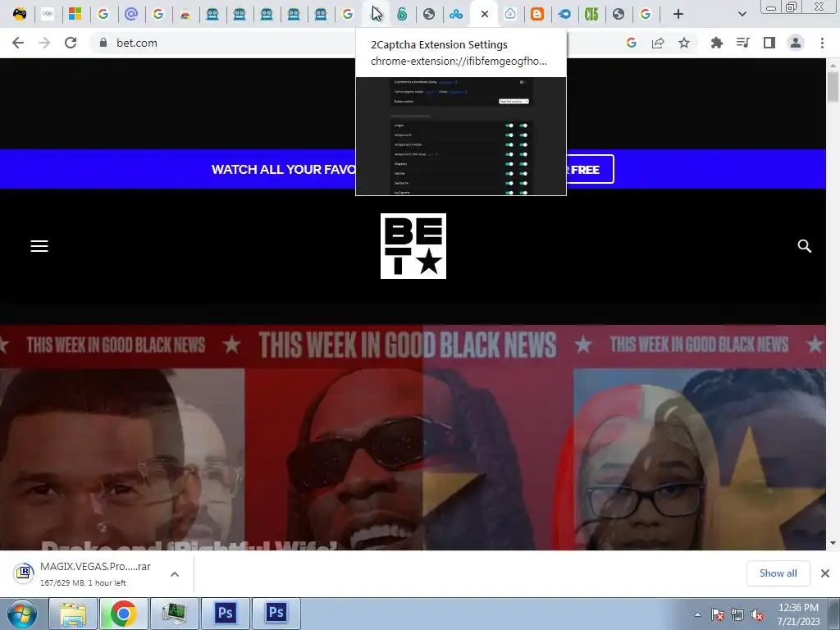Click the blue banner FREE button
The image size is (840, 630).
point(590,169)
